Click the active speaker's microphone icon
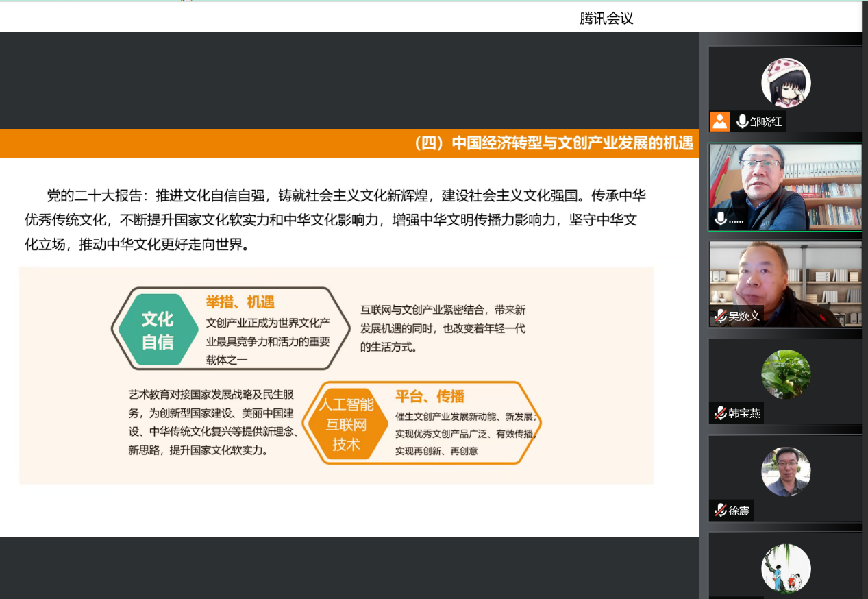 click(721, 219)
